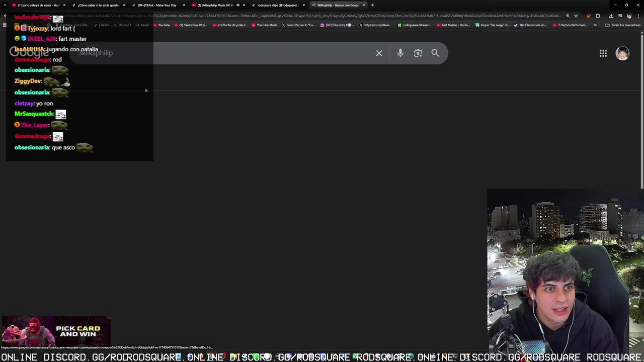Click the orange extension icon in the toolbar
Image resolution: width=644 pixels, height=362 pixels.
click(589, 16)
